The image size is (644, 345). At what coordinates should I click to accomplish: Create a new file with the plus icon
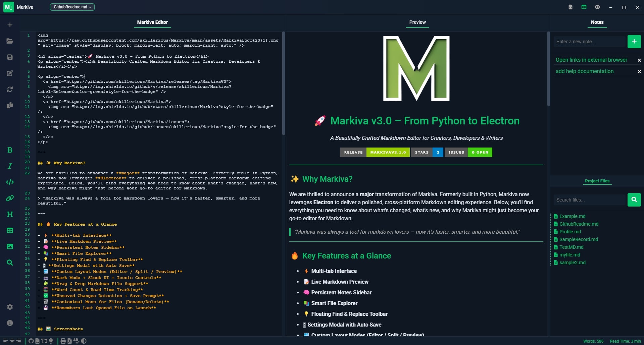[x=10, y=25]
